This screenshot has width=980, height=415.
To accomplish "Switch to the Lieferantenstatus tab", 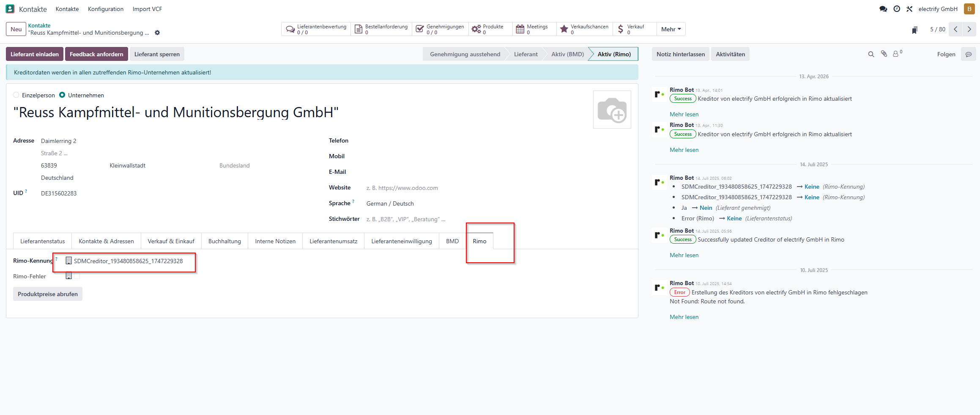I will (43, 241).
